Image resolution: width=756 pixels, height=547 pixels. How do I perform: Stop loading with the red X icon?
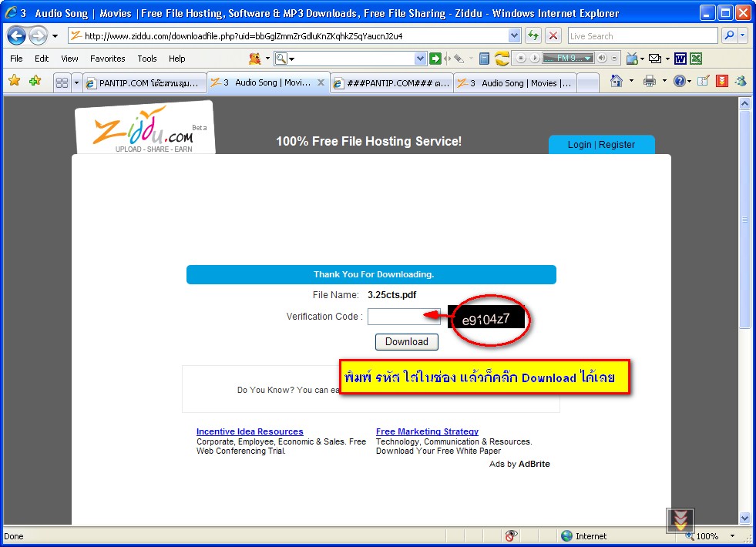(553, 35)
